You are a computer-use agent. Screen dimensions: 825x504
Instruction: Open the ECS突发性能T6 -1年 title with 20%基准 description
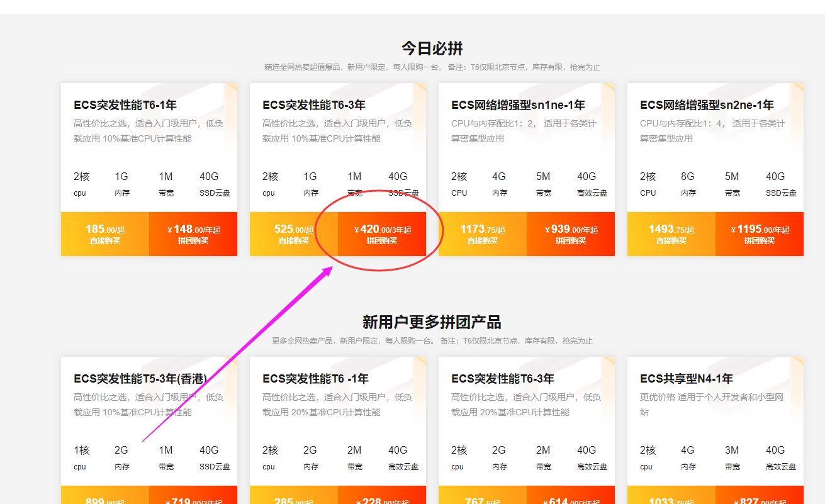coord(315,379)
